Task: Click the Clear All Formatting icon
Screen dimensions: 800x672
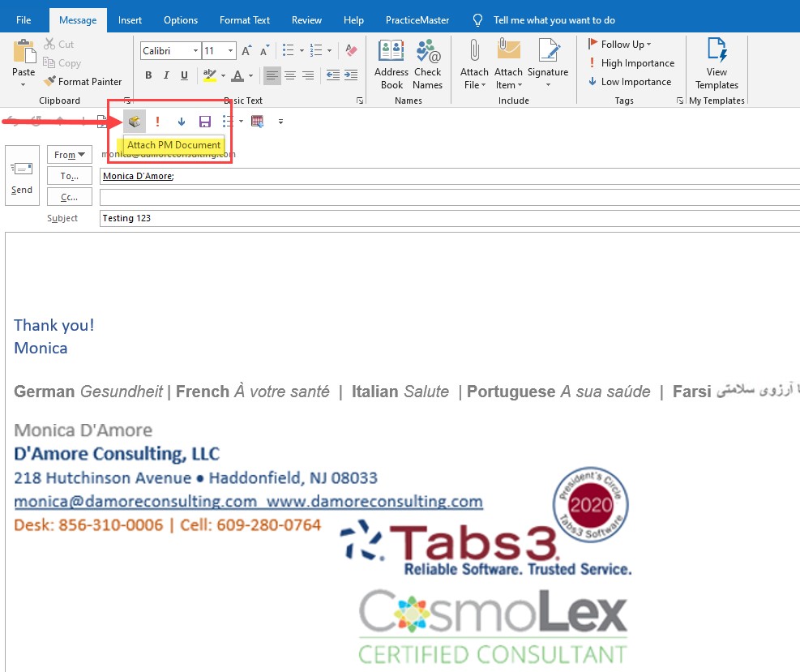Action: [351, 51]
